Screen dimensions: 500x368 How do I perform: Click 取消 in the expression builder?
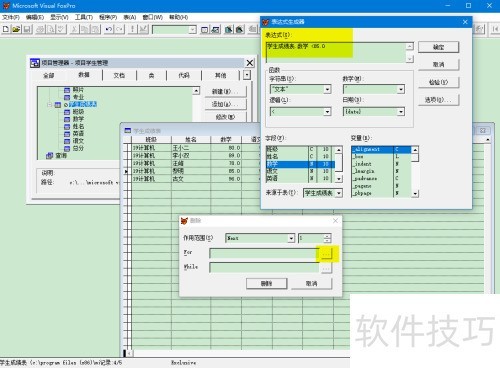(439, 64)
